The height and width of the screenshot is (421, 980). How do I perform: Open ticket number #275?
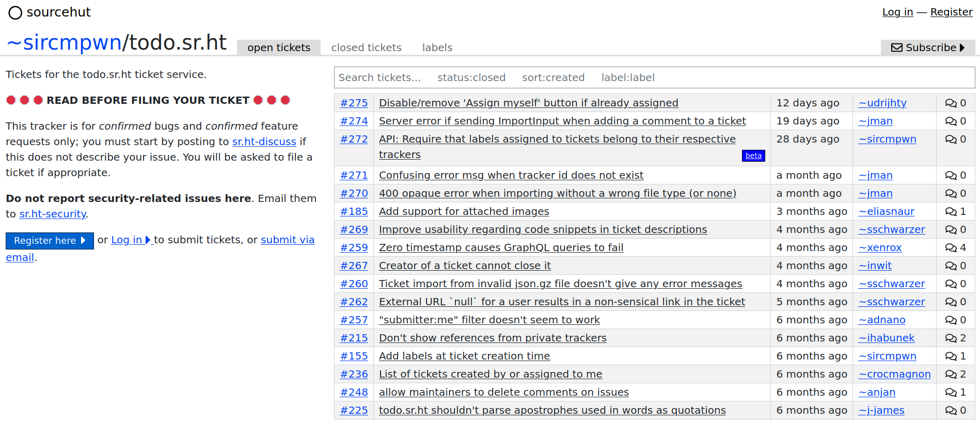354,103
